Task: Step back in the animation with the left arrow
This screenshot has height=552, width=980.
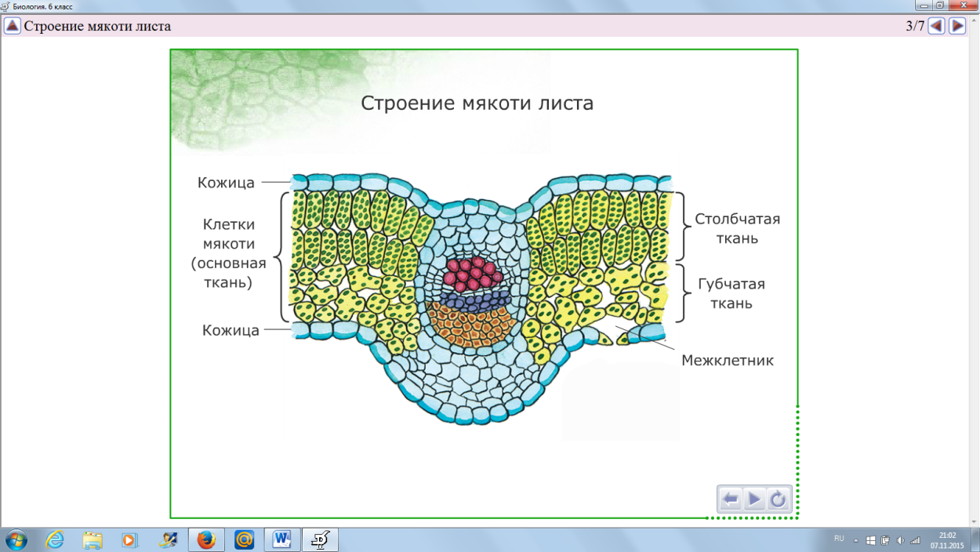Action: coord(731,499)
